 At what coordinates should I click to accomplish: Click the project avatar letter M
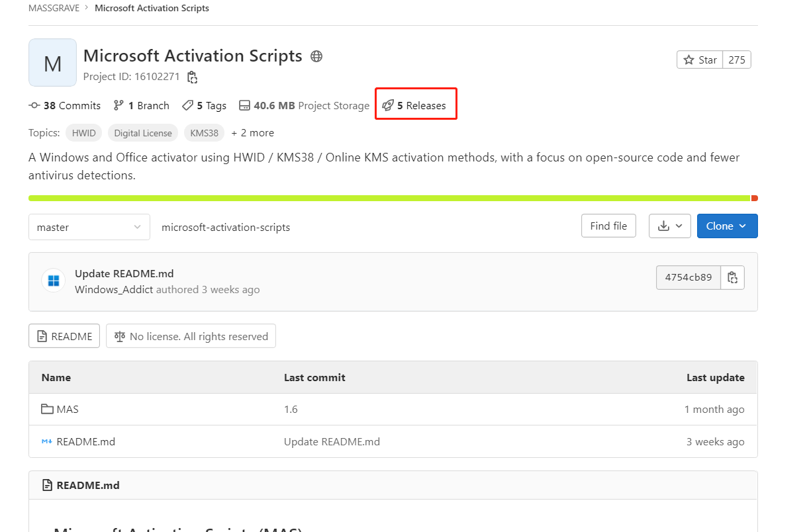pyautogui.click(x=52, y=62)
